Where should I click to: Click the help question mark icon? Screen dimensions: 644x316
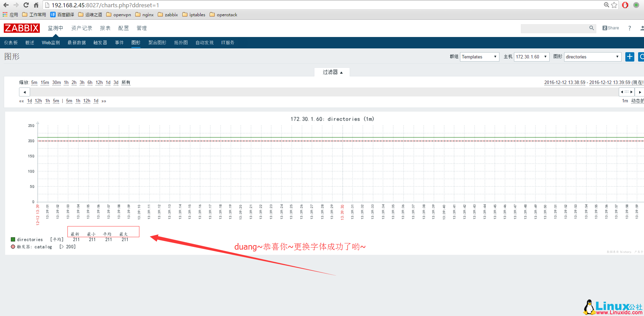point(629,28)
